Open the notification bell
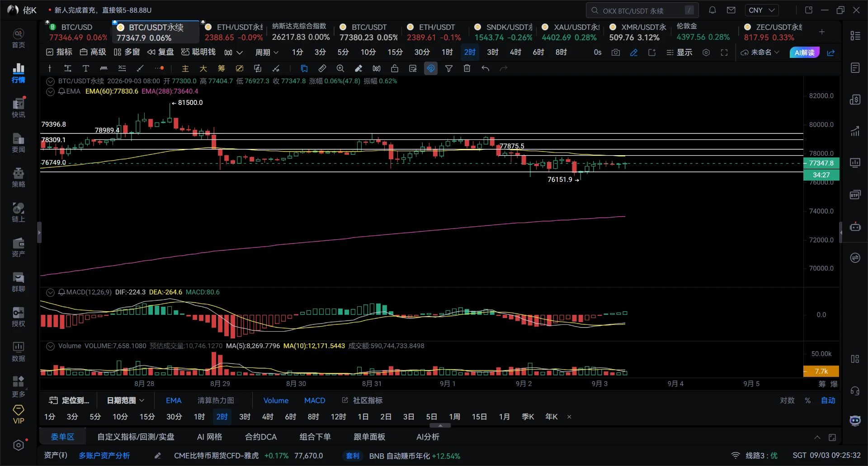Viewport: 868px width, 466px height. 712,10
